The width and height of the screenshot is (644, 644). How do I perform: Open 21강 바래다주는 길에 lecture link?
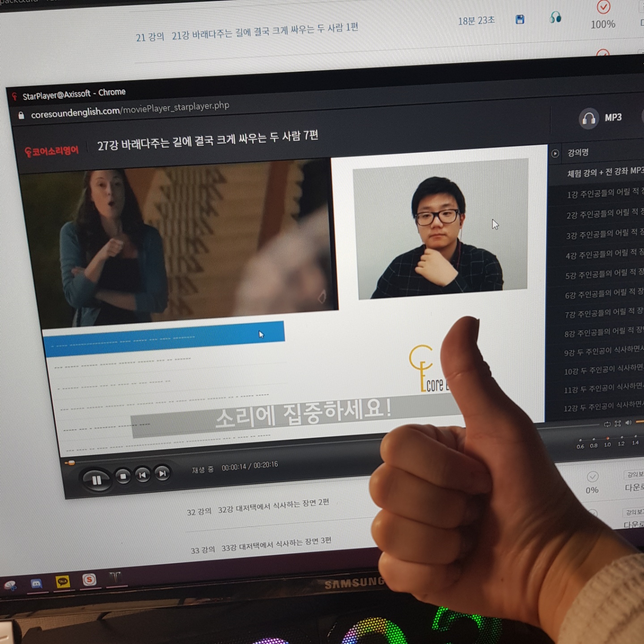click(265, 31)
